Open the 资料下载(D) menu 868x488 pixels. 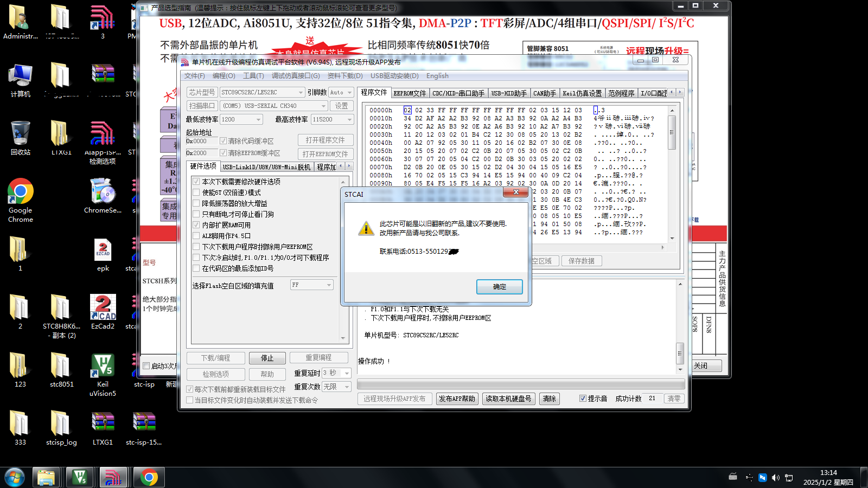(x=345, y=76)
